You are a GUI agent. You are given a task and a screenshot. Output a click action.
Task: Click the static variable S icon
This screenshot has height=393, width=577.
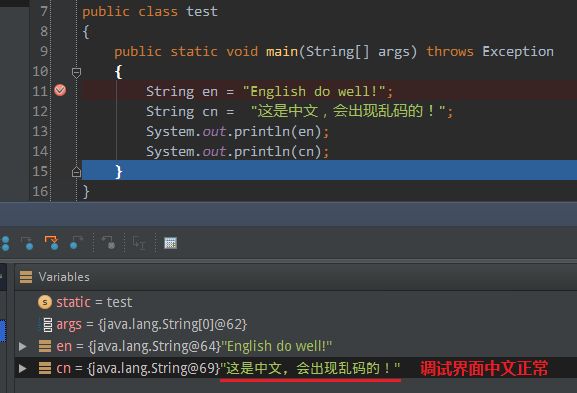tap(45, 302)
